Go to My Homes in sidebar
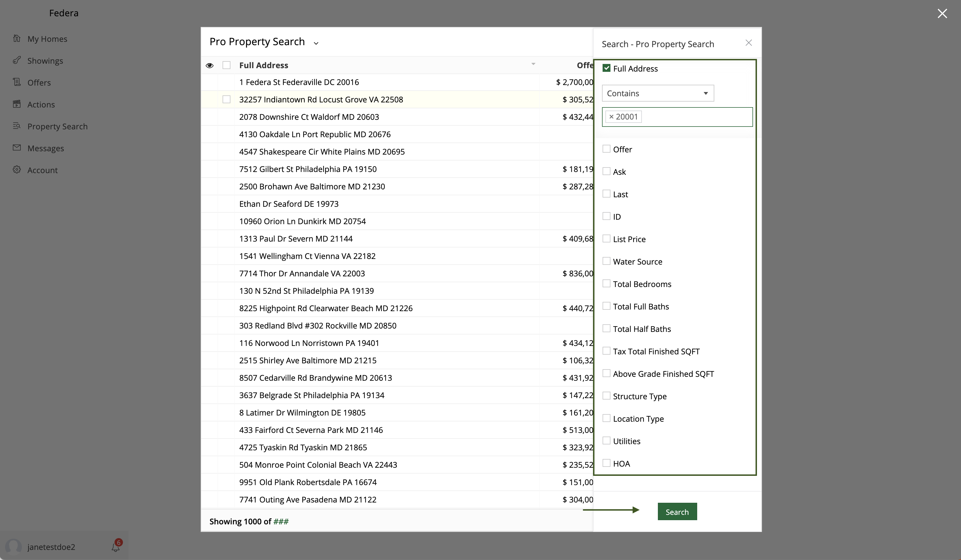The width and height of the screenshot is (961, 560). [x=47, y=39]
